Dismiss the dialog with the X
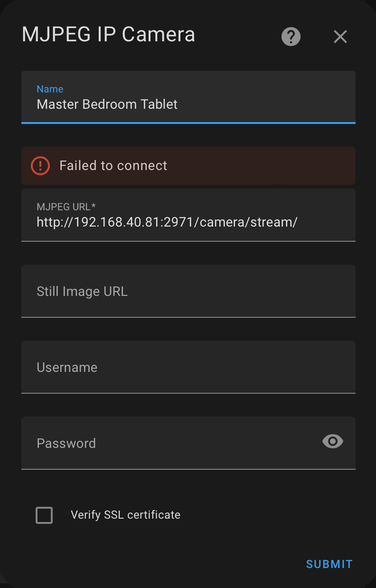376x588 pixels. click(x=340, y=37)
